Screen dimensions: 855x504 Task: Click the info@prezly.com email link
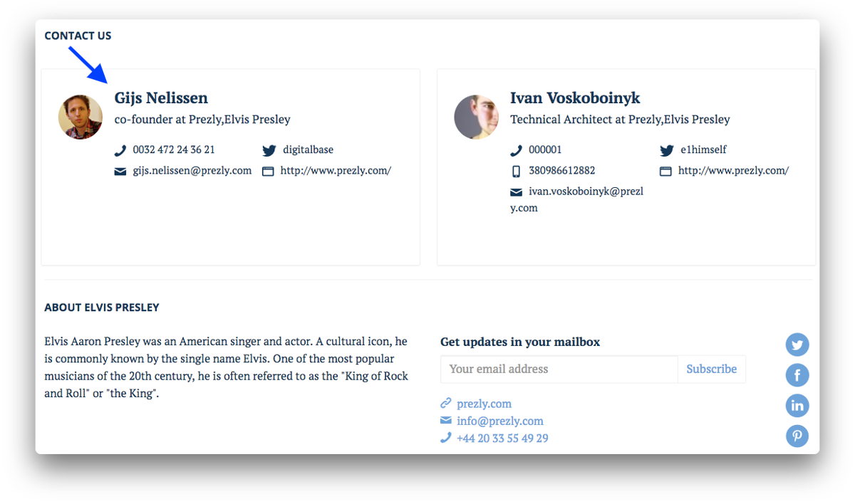pos(499,421)
